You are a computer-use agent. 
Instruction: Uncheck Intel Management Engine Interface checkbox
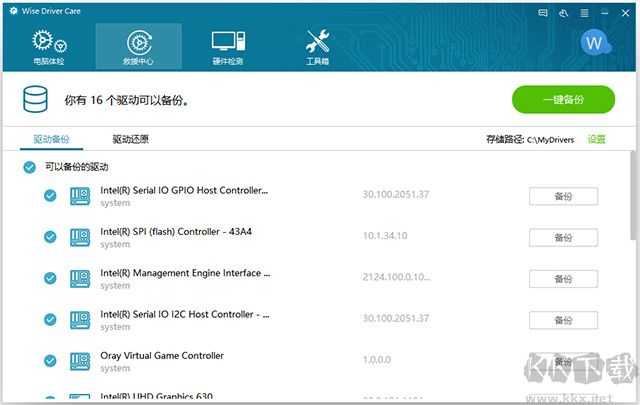point(50,278)
